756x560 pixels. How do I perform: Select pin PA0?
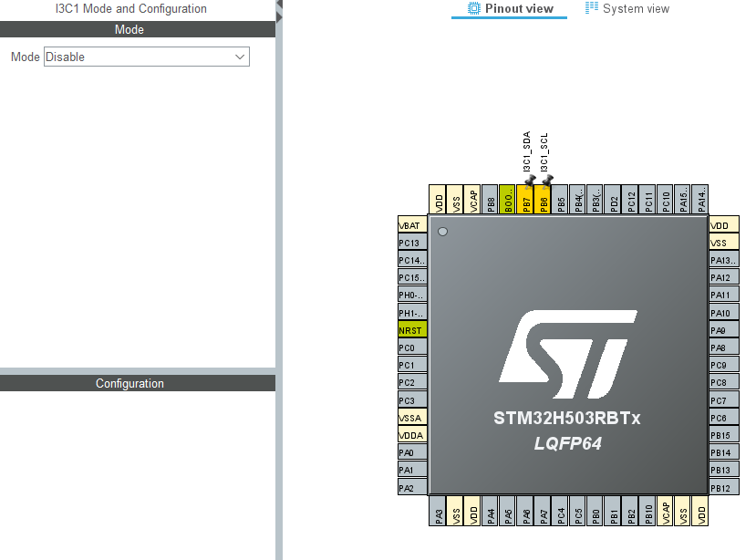pos(412,452)
